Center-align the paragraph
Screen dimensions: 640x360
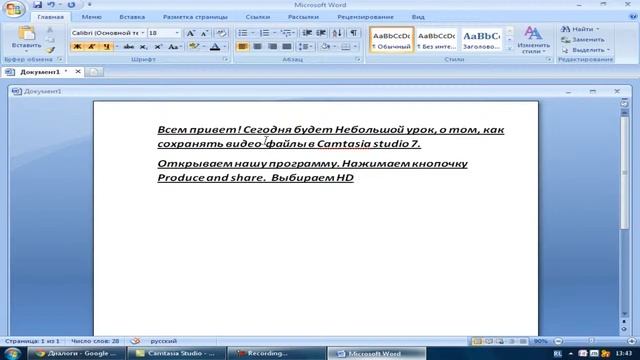pyautogui.click(x=258, y=47)
